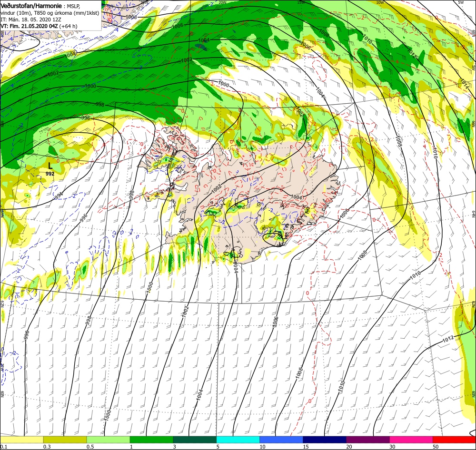Click the '0.1' legend value
476x450 pixels.
[4, 447]
